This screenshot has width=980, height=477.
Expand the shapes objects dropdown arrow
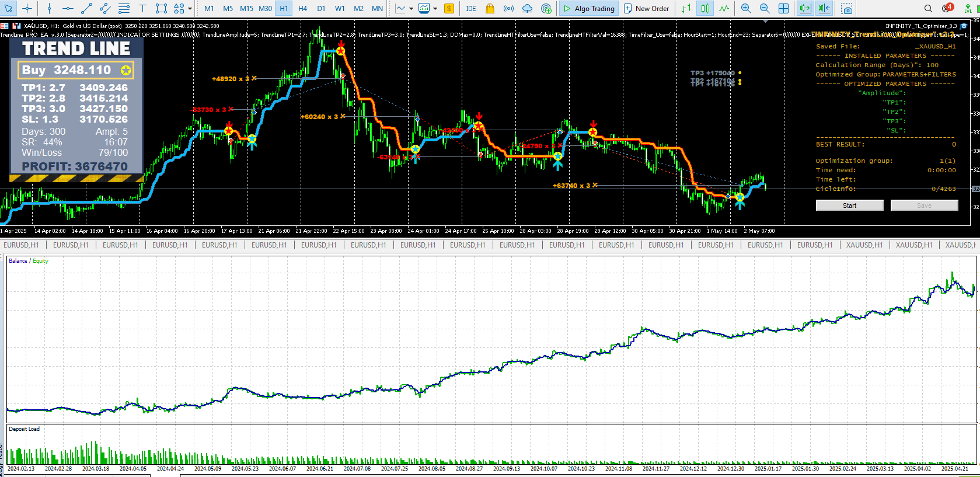point(190,9)
